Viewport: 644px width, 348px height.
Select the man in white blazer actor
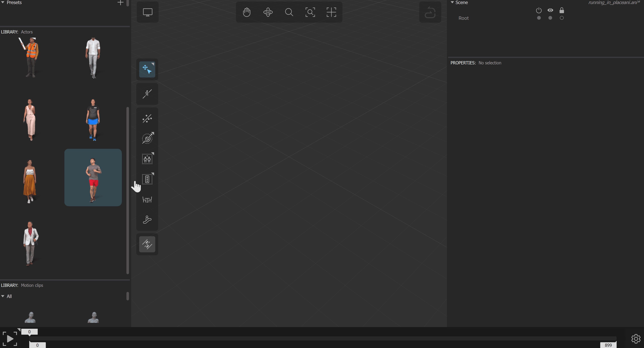[x=31, y=244]
